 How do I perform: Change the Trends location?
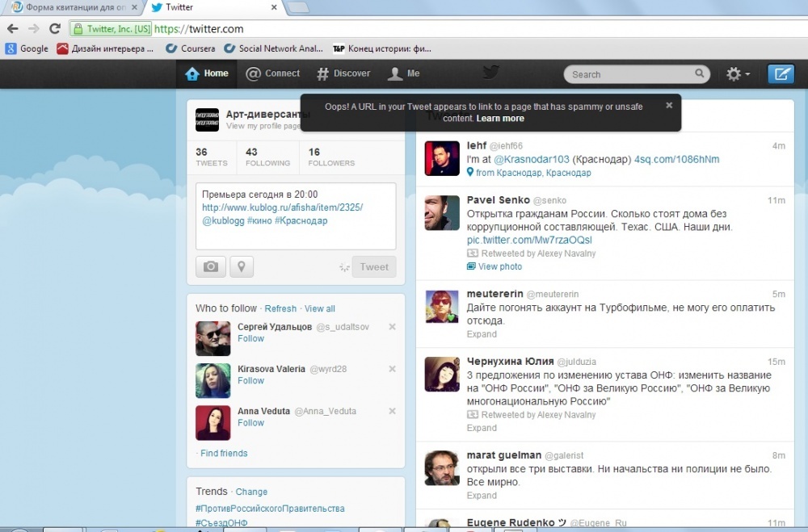(x=251, y=492)
